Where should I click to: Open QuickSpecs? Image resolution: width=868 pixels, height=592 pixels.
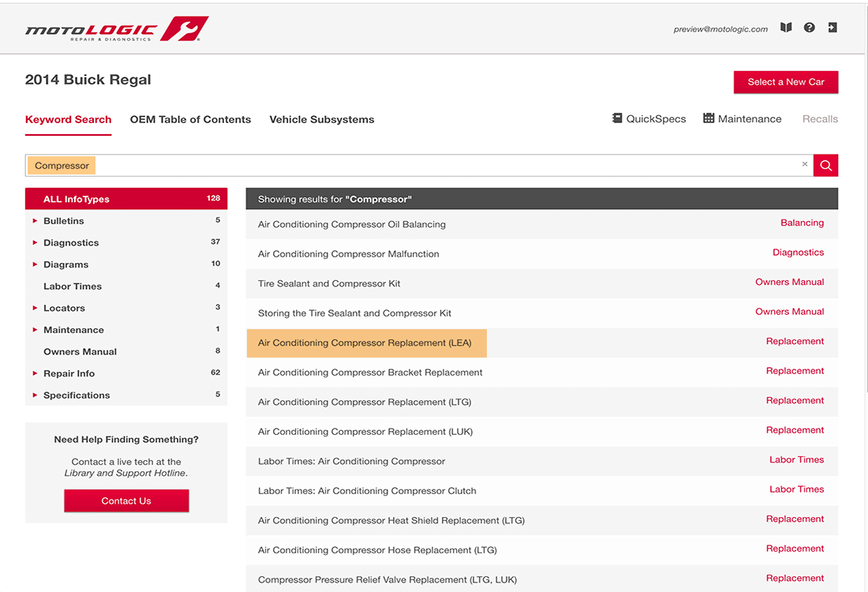click(649, 119)
